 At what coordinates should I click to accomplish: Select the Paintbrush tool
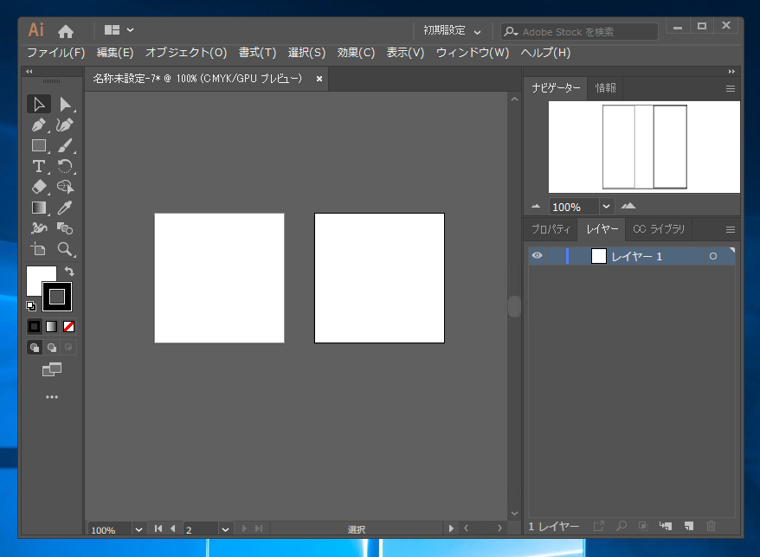[x=65, y=145]
